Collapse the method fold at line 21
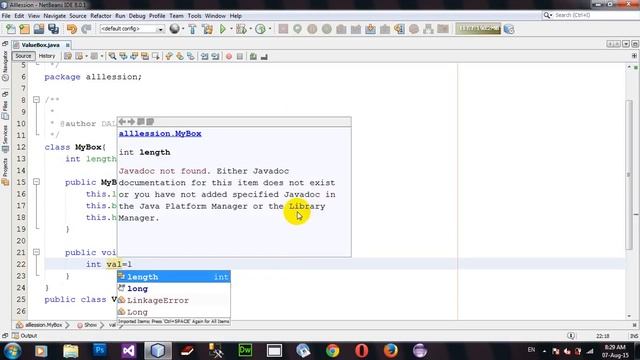Viewport: 640px width, 360px height. 36,252
